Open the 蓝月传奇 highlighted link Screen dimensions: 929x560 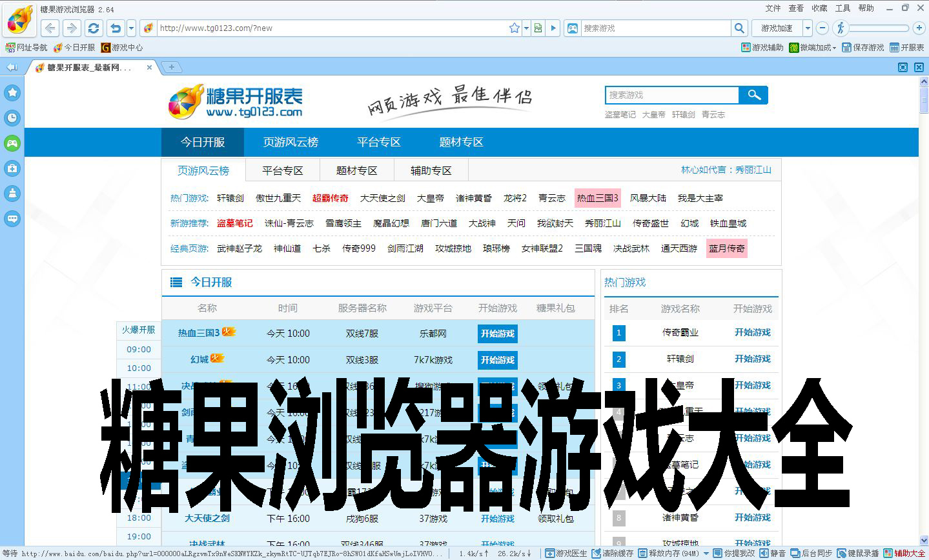[727, 248]
